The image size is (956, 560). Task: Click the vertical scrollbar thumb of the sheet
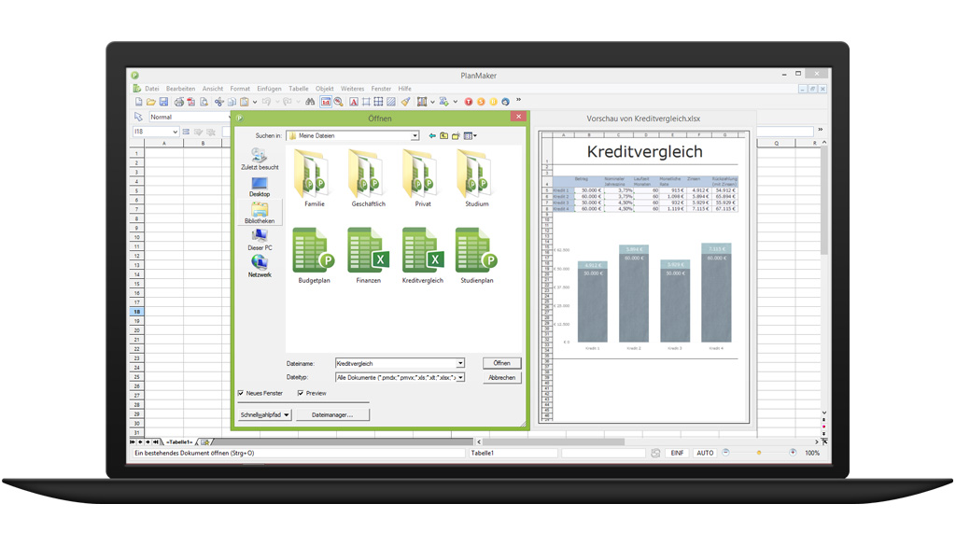pyautogui.click(x=824, y=200)
